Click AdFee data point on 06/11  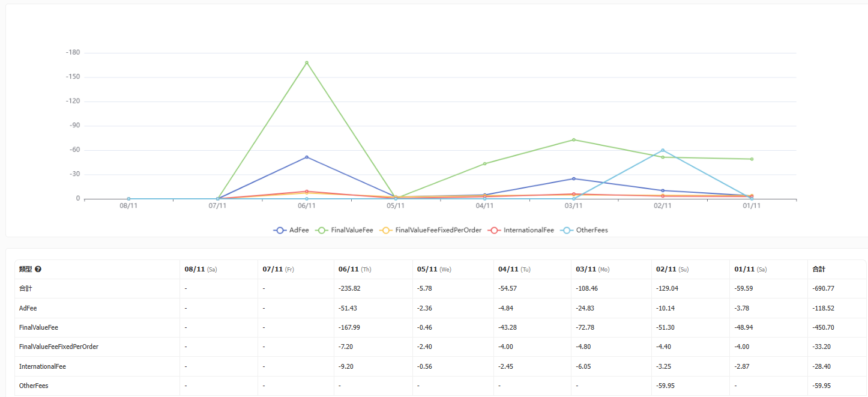[307, 157]
